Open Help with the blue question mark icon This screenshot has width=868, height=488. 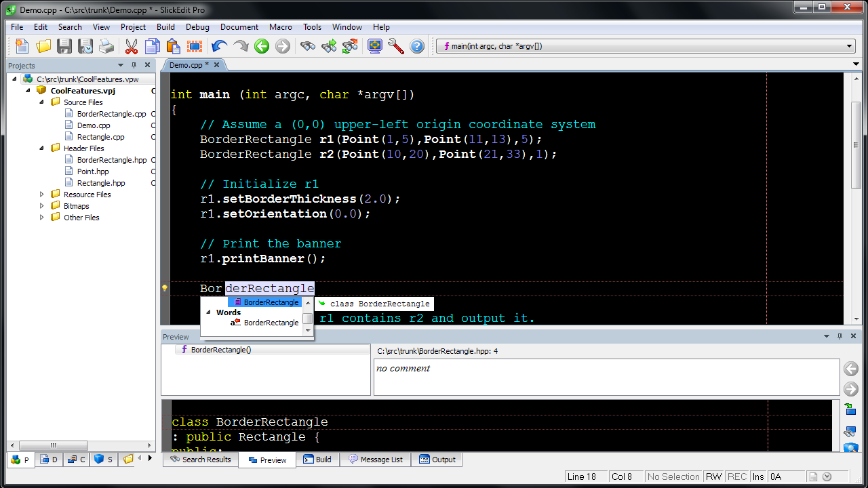pos(417,46)
